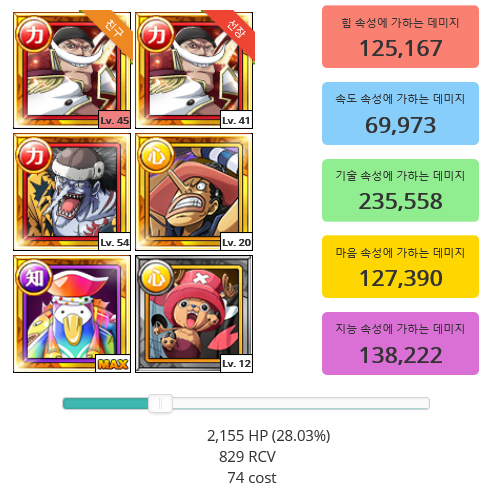The height and width of the screenshot is (492, 496).
Task: Select the rainbow penguin MAX unit
Action: coord(72,314)
